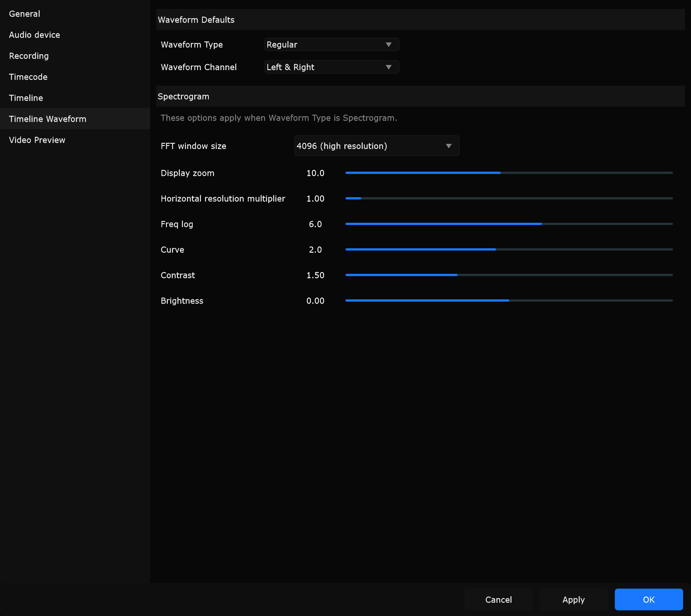Click the Contrast label

tap(178, 275)
